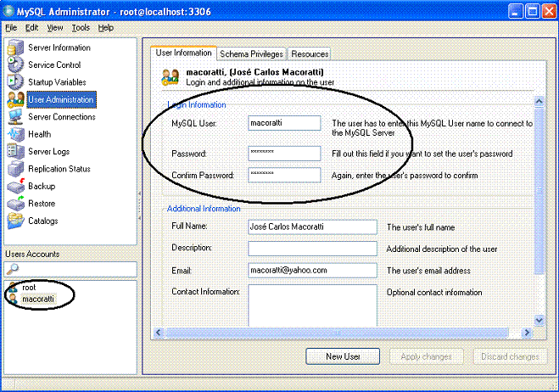Click the Health pulse icon
This screenshot has height=392, width=559.
pos(15,134)
